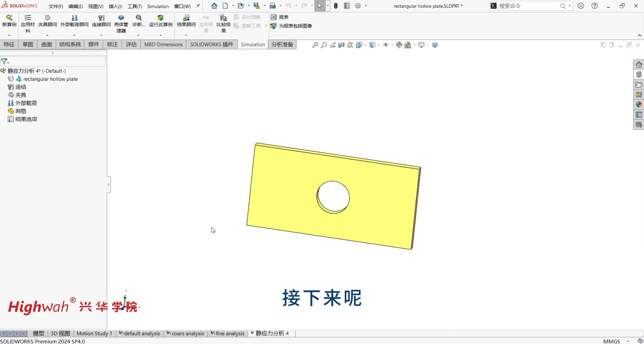Click the Edit Appearance color sphere
This screenshot has height=344, width=644.
point(399,45)
